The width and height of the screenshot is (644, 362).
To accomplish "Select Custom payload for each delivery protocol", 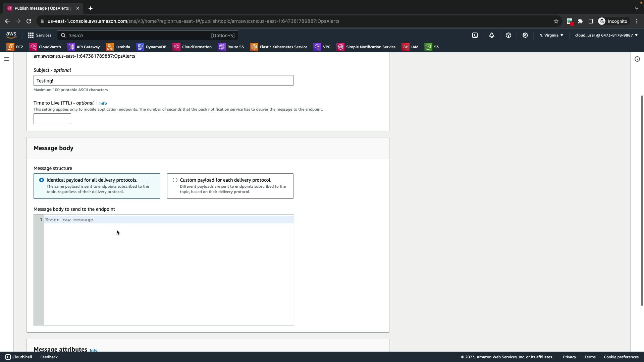I will [x=175, y=180].
